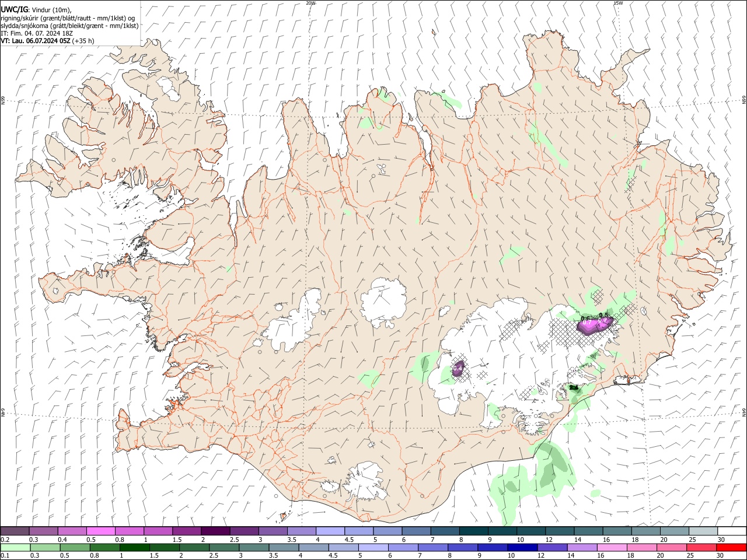Click the rain legend swatch between 25 and 30
Image resolution: width=747 pixels, height=560 pixels.
[701, 547]
